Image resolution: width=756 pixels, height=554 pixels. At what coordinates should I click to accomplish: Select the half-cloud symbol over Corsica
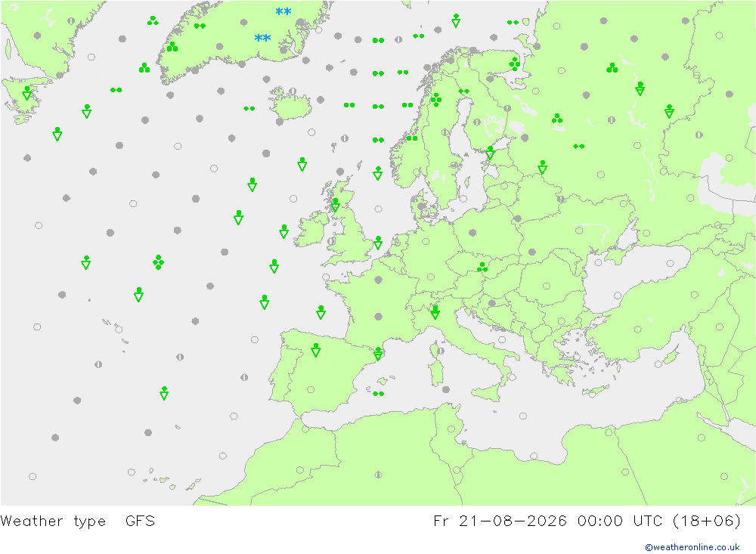tap(441, 351)
